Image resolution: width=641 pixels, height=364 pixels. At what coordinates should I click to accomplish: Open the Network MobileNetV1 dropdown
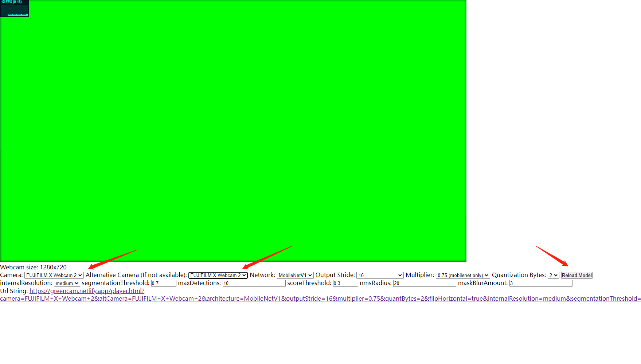[295, 275]
